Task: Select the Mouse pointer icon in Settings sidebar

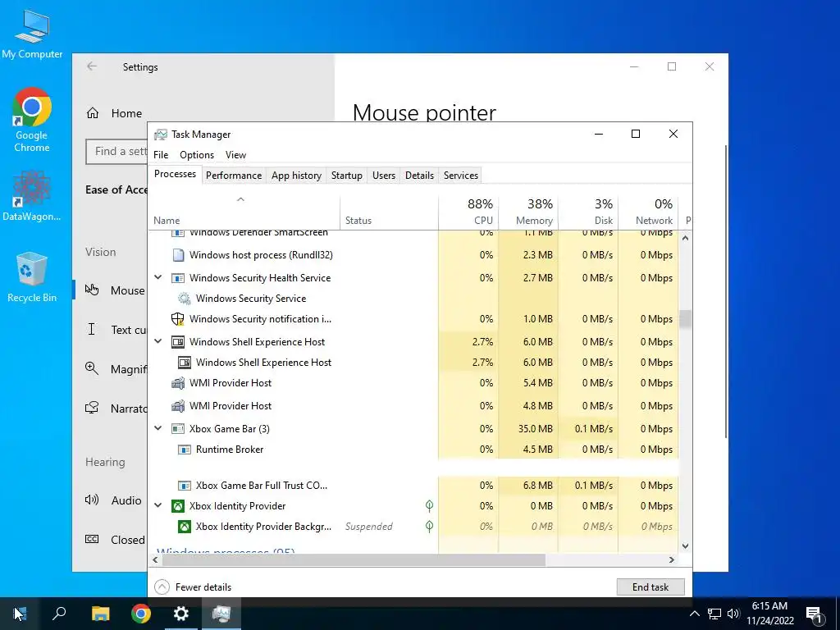Action: (x=92, y=290)
